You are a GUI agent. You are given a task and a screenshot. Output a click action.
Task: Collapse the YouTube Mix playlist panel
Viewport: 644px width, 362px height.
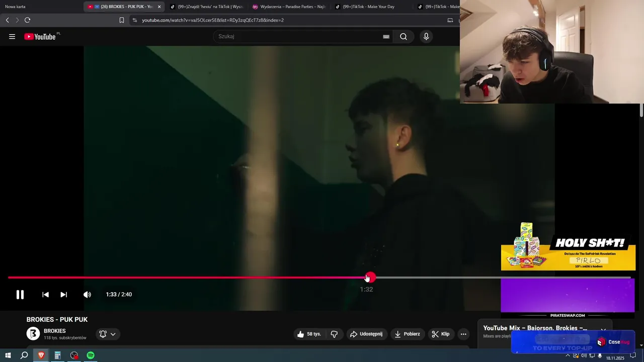point(603,330)
